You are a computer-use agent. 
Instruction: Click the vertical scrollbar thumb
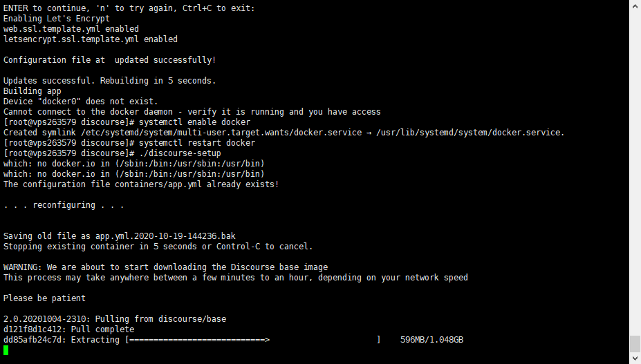point(635,343)
